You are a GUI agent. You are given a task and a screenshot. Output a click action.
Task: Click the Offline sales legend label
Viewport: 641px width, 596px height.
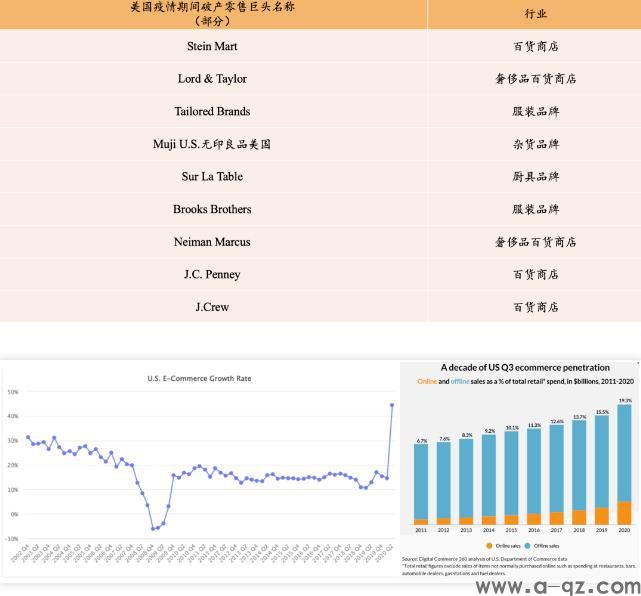click(546, 546)
